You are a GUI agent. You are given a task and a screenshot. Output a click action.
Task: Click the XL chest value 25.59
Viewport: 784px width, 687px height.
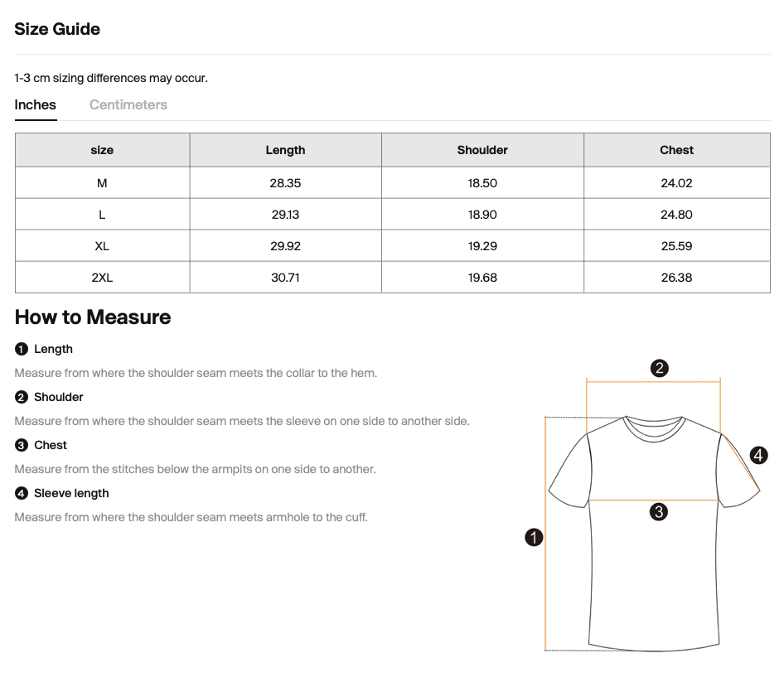(676, 246)
